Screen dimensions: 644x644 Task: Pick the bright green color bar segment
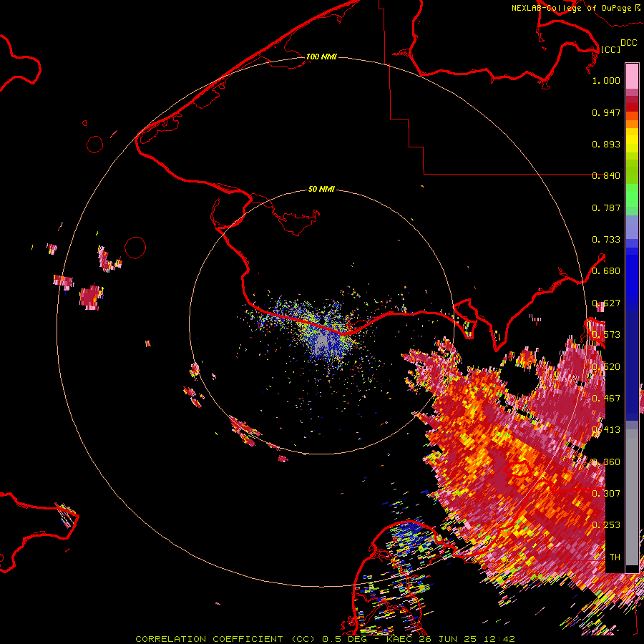pyautogui.click(x=632, y=195)
